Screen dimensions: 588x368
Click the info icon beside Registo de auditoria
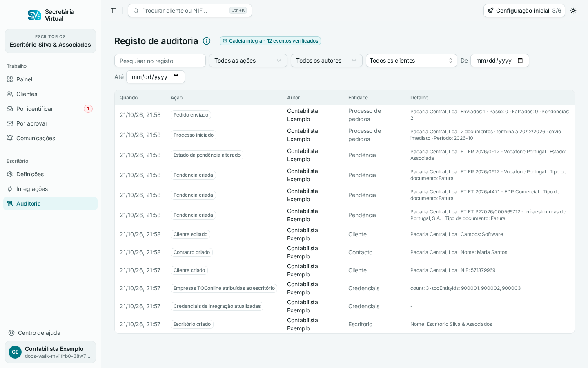(x=207, y=41)
